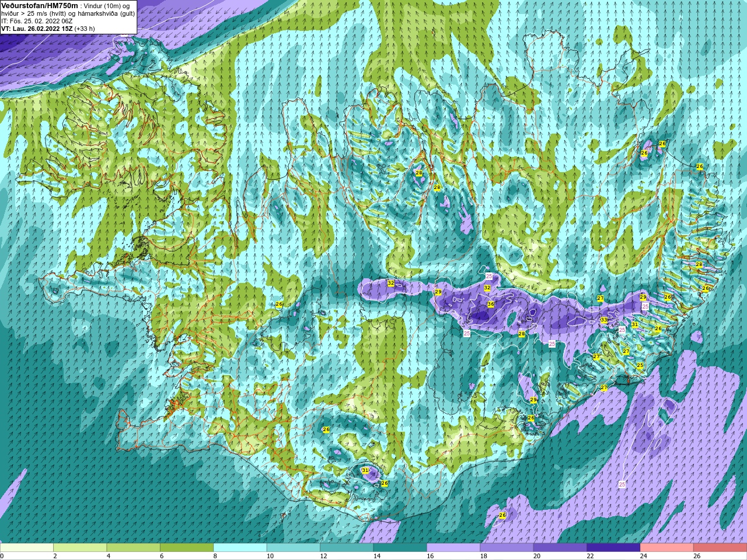
Task: Click the yellow gust label '33' on the map
Action: coord(604,320)
